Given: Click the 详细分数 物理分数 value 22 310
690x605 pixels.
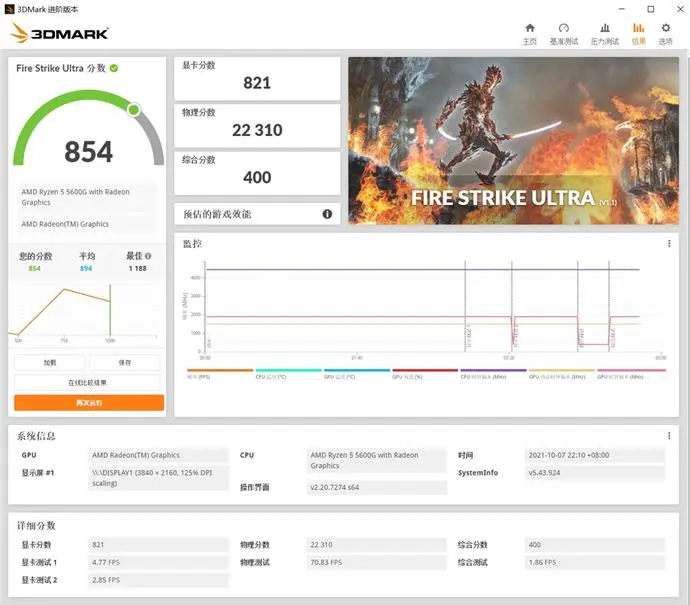Looking at the screenshot, I should [377, 545].
